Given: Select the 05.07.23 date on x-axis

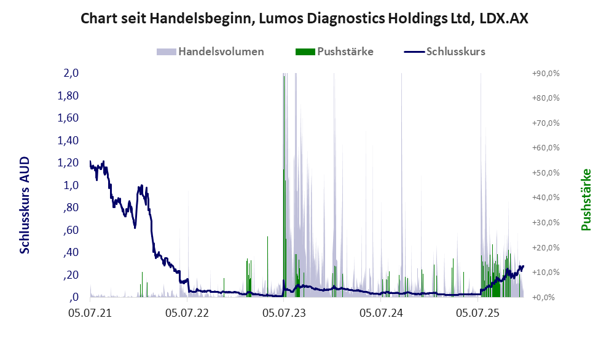Looking at the screenshot, I should click(x=284, y=313).
